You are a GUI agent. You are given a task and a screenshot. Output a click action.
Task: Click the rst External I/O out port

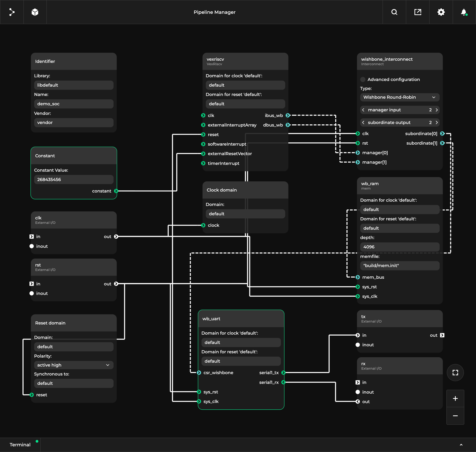(116, 284)
